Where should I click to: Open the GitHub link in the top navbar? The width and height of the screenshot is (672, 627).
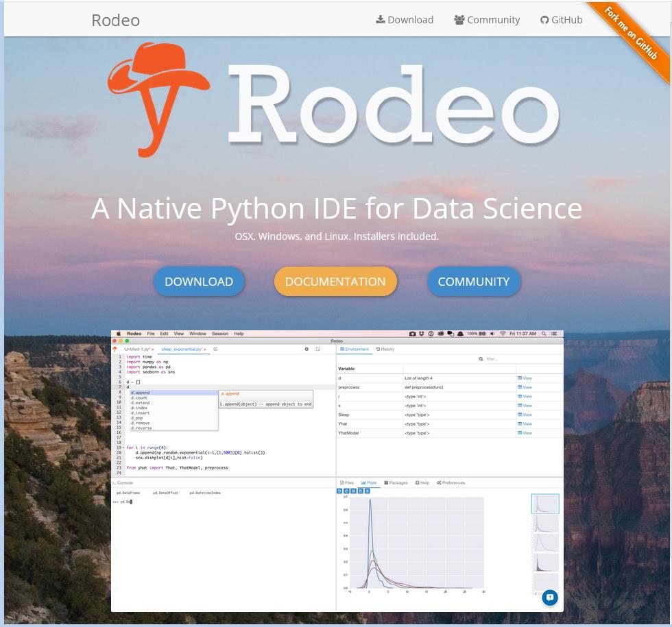click(x=562, y=20)
